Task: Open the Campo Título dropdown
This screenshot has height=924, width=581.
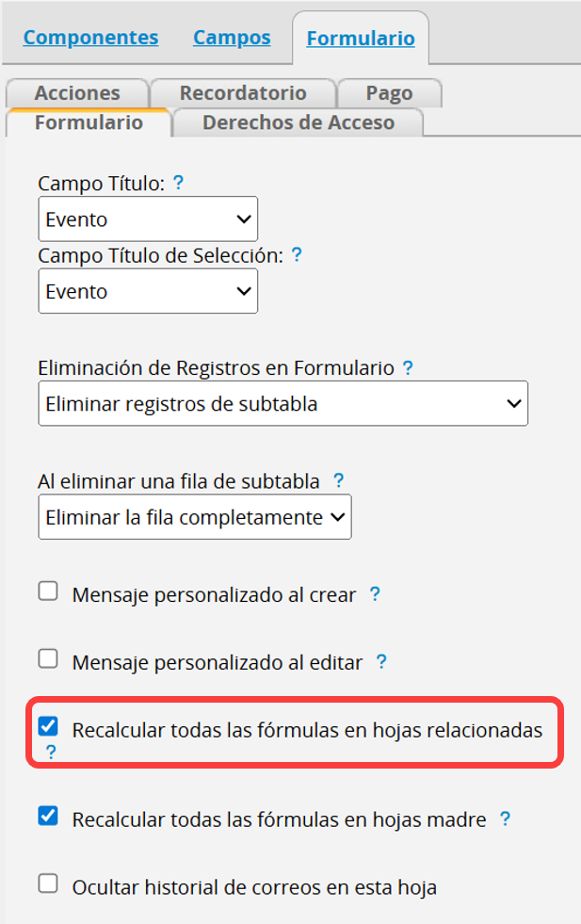Action: click(x=148, y=219)
